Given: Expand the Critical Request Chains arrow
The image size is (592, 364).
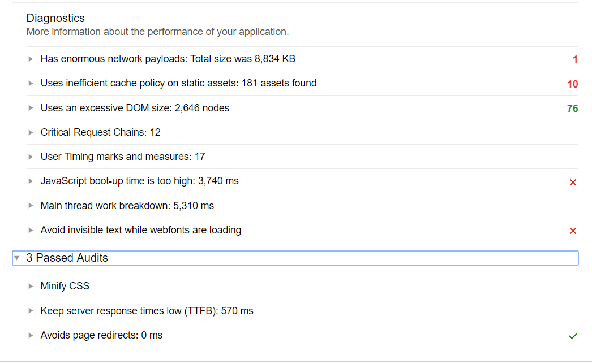Looking at the screenshot, I should (x=31, y=132).
